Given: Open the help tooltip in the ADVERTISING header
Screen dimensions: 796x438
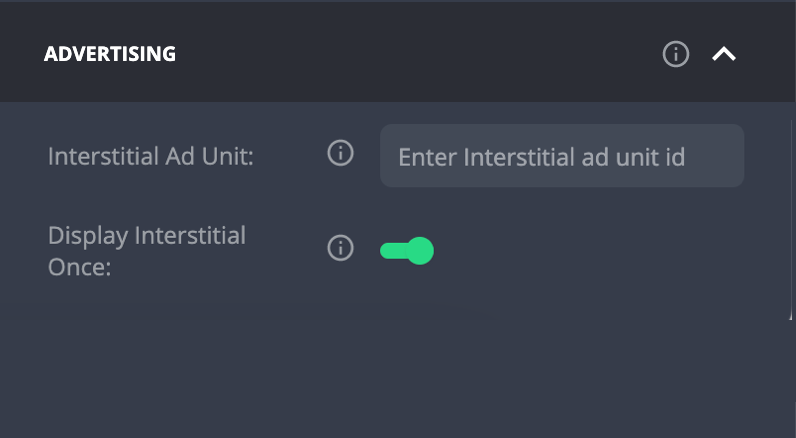Looking at the screenshot, I should pyautogui.click(x=676, y=54).
